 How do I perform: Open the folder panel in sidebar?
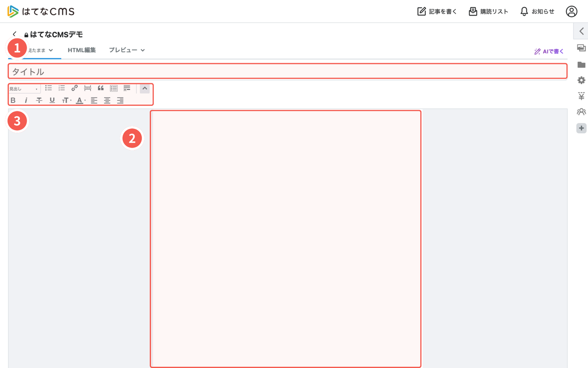581,64
